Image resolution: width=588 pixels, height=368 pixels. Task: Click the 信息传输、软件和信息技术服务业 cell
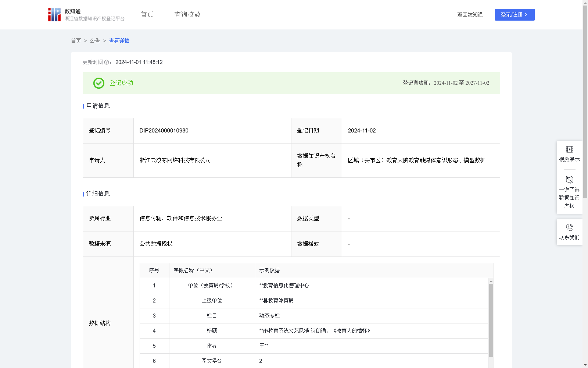[212, 219]
